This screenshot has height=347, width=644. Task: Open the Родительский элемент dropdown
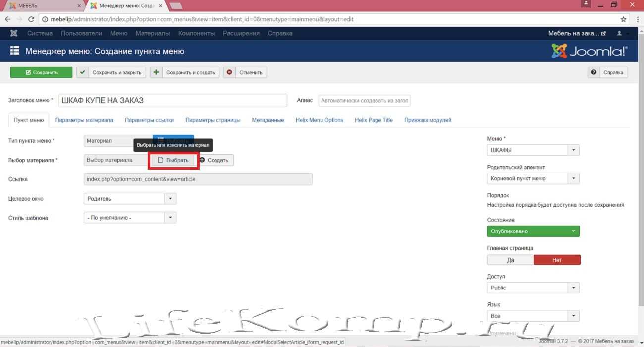533,178
